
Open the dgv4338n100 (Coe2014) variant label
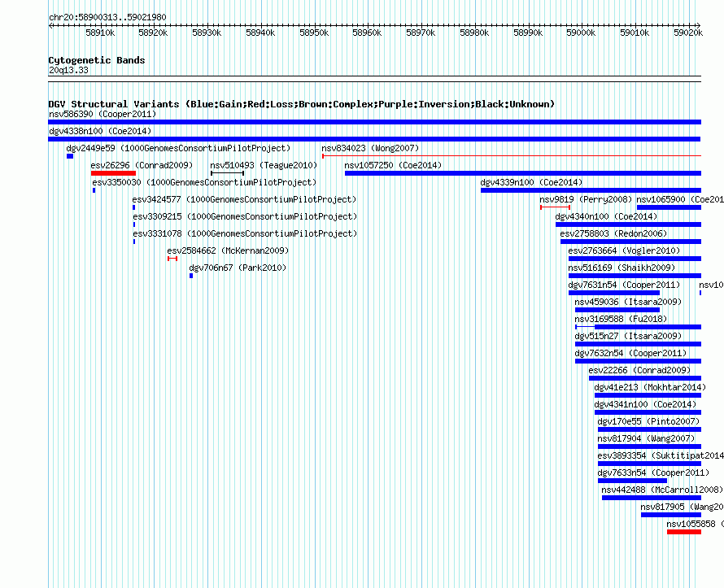click(100, 131)
